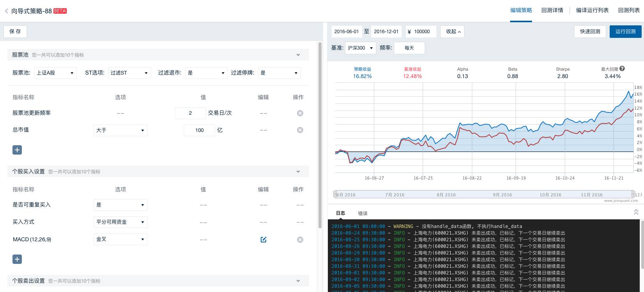
Task: Open the 编译运行列表 tab
Action: [592, 11]
